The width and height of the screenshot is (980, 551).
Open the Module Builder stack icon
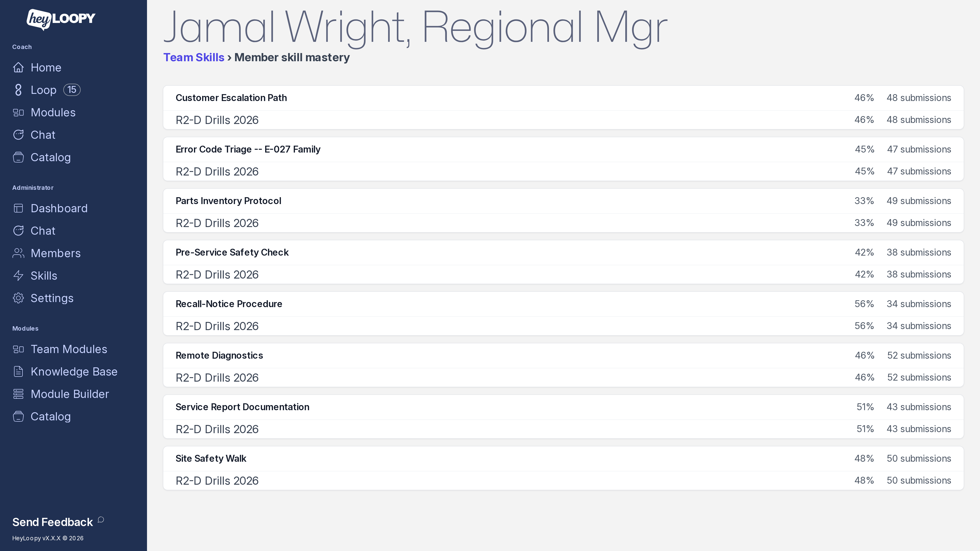18,394
